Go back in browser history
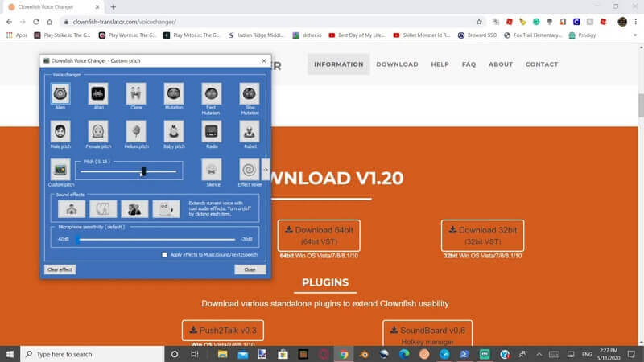Viewport: 644px width, 362px height. coord(9,22)
